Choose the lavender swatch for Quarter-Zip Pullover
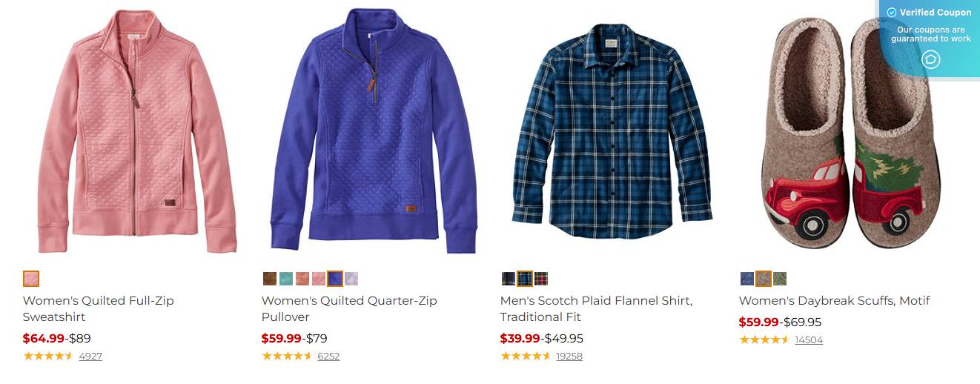The image size is (980, 384). coord(351,279)
